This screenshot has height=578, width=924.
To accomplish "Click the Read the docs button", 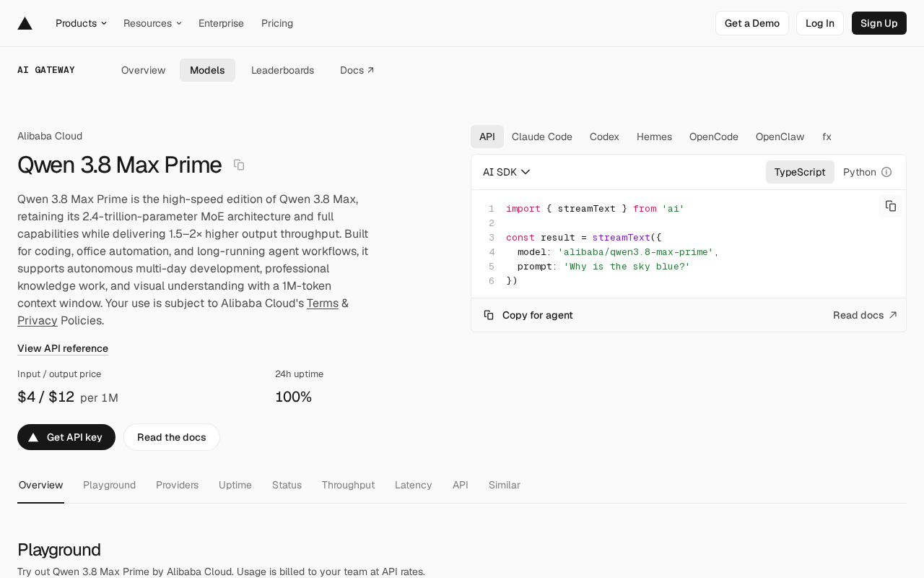I will (x=172, y=437).
